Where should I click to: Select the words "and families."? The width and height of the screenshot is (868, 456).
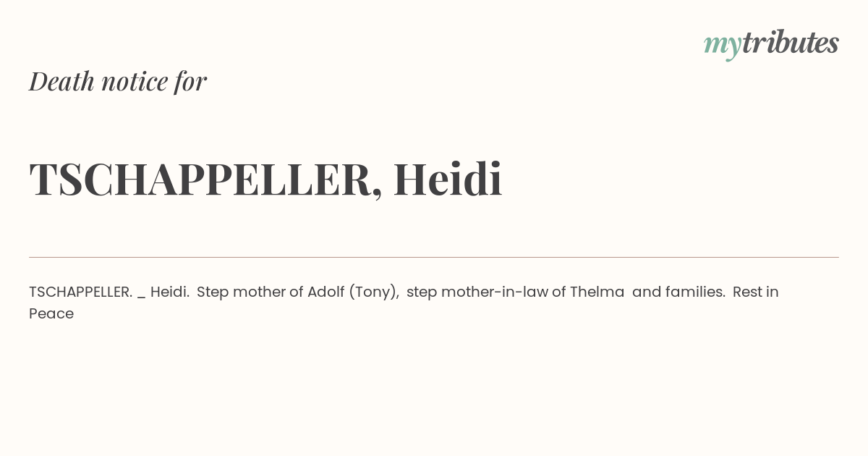(678, 292)
